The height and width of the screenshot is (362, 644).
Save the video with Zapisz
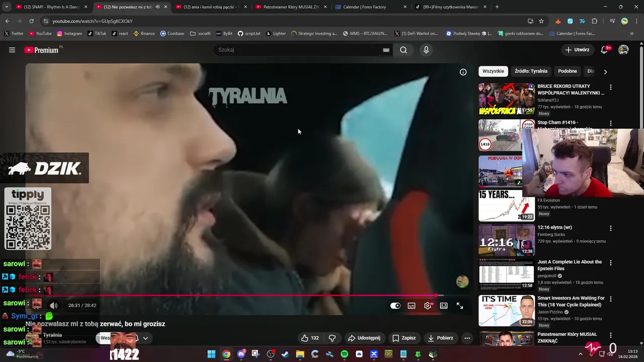pyautogui.click(x=404, y=338)
